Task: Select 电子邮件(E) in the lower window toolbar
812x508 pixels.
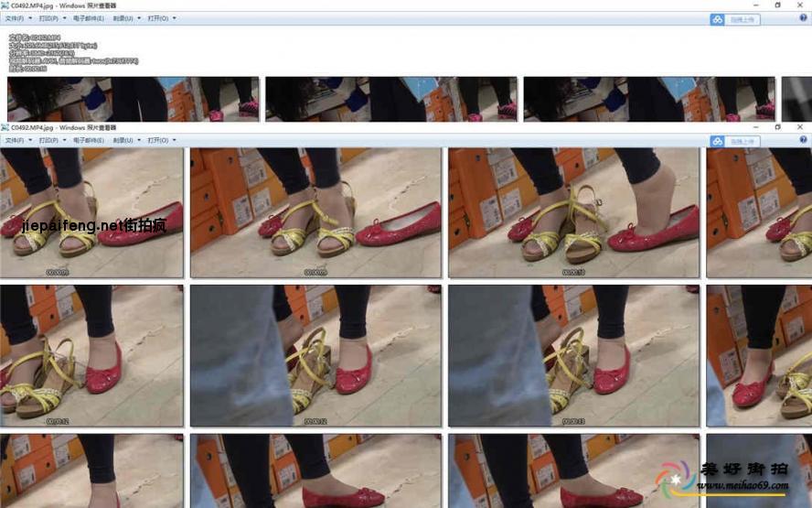Action: point(89,141)
